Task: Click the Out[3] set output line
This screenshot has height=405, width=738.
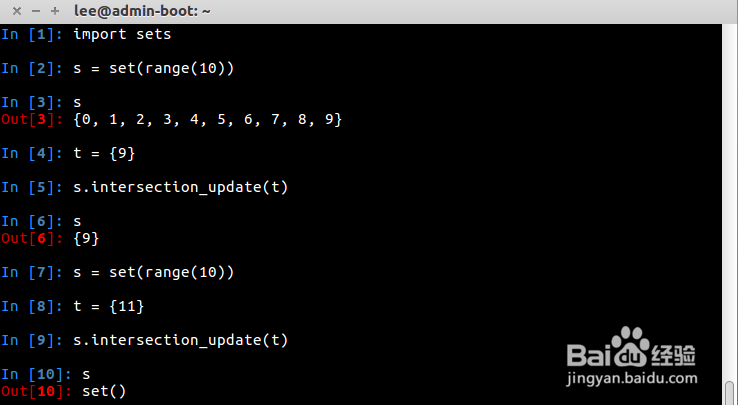Action: pos(172,120)
